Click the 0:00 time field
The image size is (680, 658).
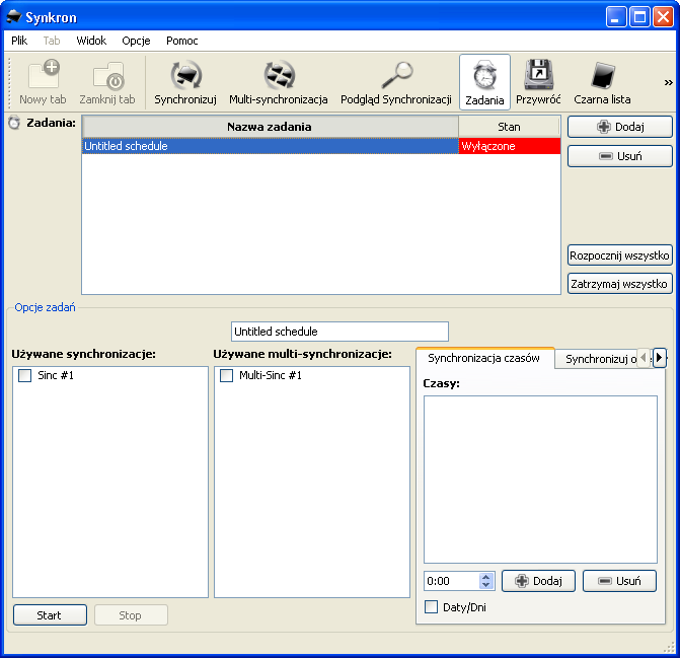452,581
